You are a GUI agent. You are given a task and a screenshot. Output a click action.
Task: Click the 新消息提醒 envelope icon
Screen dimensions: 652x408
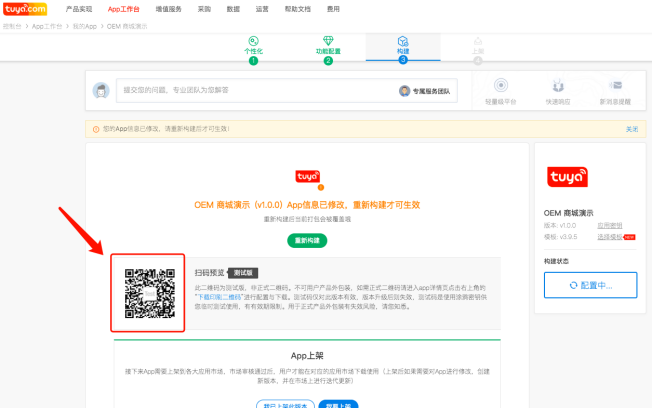tap(615, 85)
